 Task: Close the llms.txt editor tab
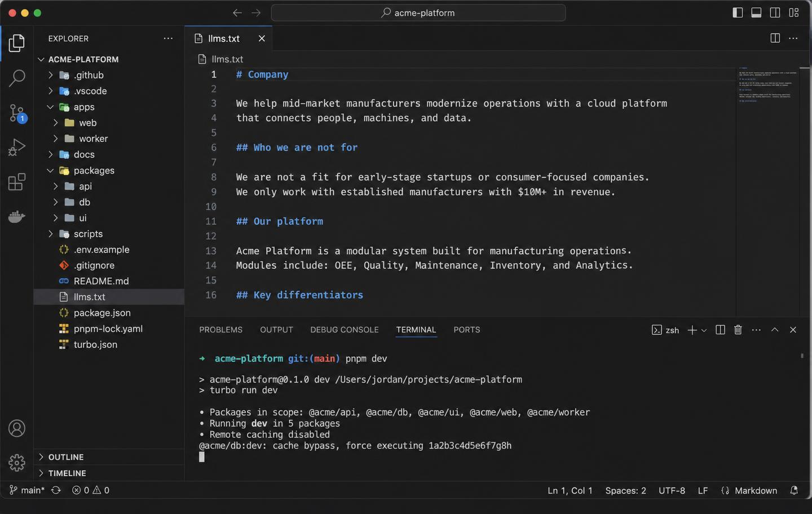point(262,38)
